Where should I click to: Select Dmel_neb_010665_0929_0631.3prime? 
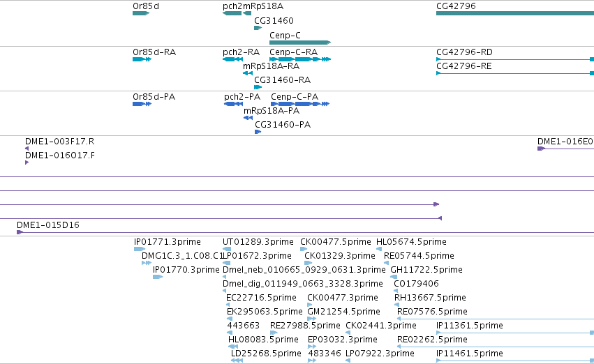coord(225,277)
